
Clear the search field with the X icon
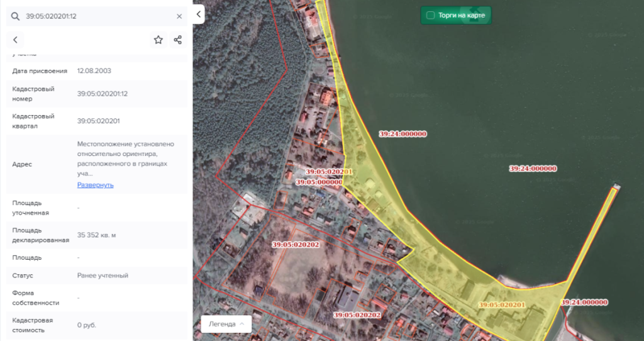179,16
